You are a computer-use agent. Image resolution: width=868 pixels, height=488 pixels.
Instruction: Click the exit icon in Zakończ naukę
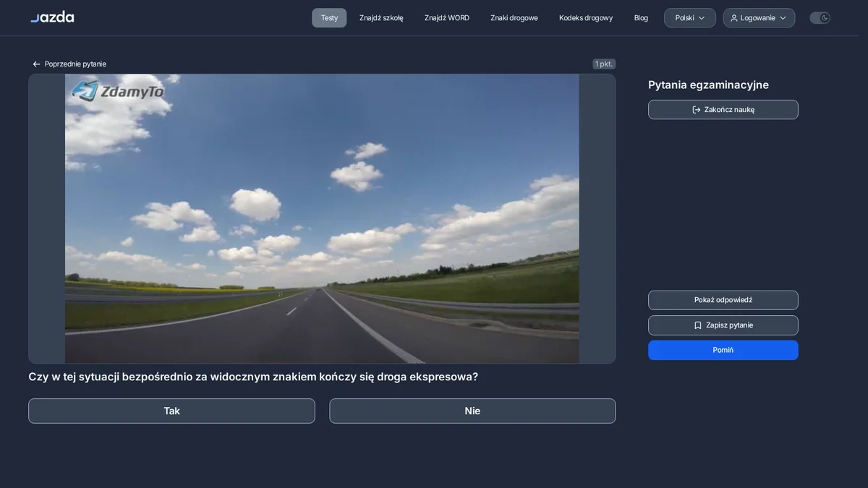click(x=697, y=110)
